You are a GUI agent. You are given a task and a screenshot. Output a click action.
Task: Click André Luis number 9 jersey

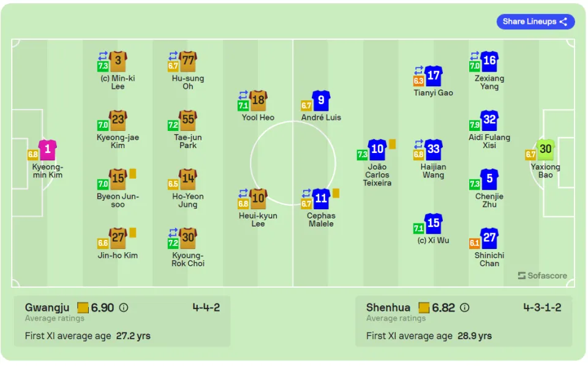[x=321, y=100]
